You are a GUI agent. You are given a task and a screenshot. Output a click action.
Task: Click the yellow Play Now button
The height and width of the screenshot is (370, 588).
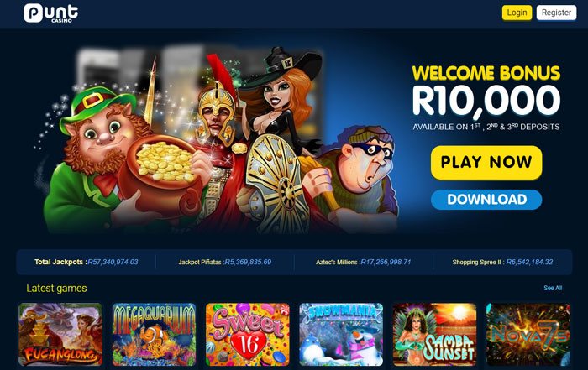pyautogui.click(x=486, y=162)
